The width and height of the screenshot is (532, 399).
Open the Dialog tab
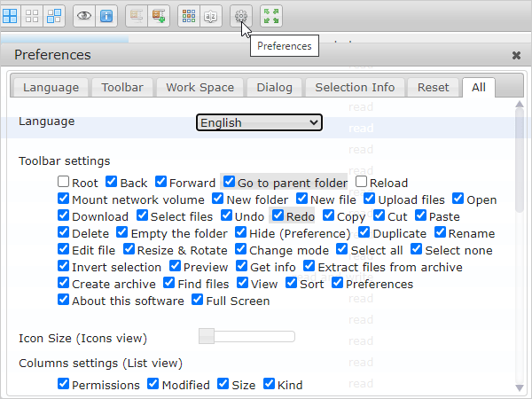274,88
